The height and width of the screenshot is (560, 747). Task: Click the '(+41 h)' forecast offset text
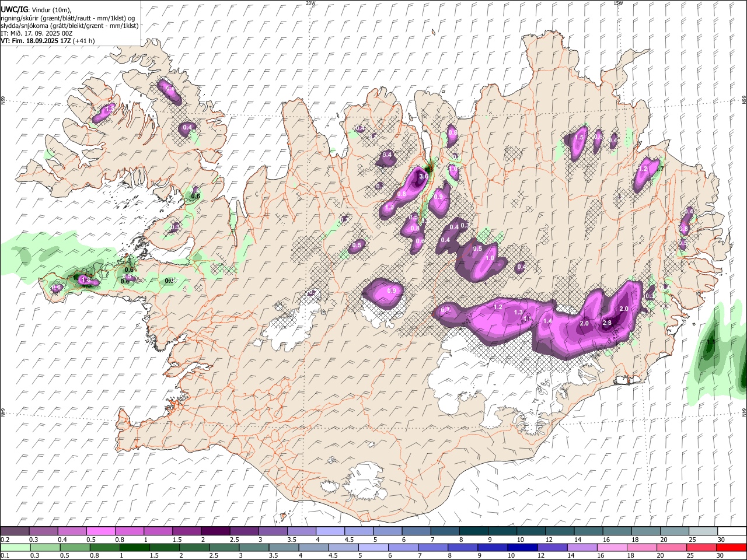coord(83,41)
